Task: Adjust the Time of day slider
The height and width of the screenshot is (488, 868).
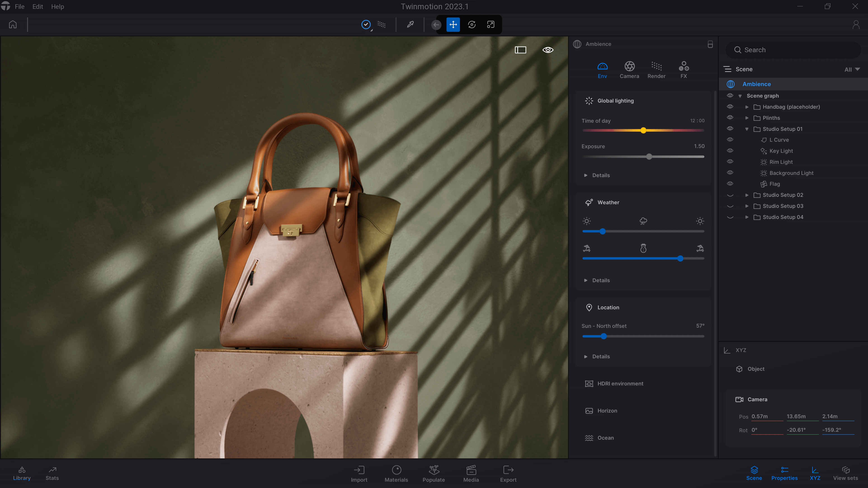Action: [643, 130]
